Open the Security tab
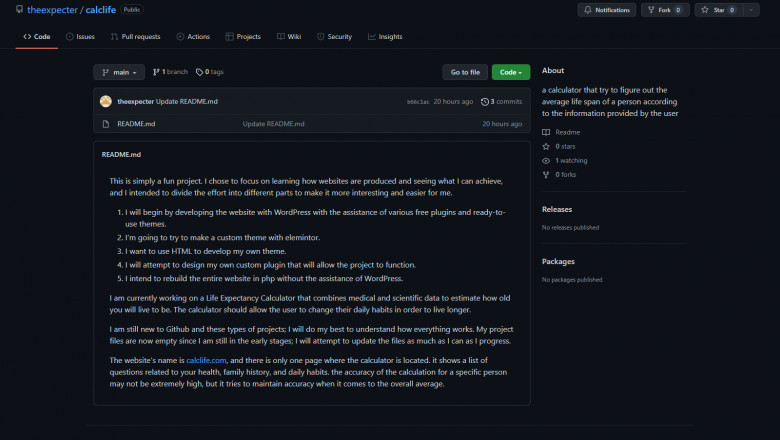780x440 pixels. 334,37
